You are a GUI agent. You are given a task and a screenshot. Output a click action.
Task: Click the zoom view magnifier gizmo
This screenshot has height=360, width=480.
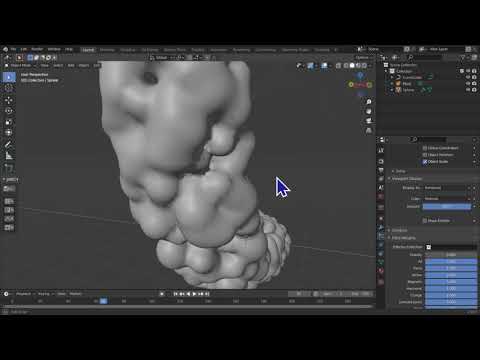pos(369,102)
